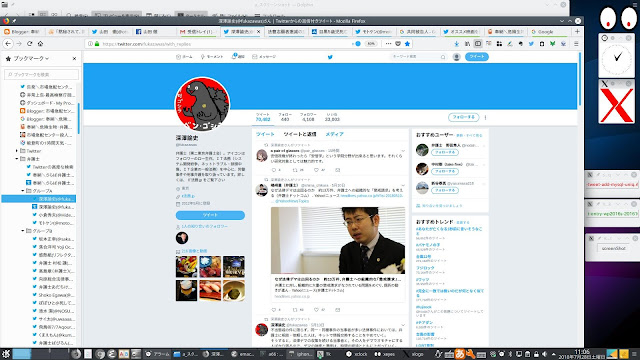Click the Twitter bird logo in page header
Viewport: 640px width, 360px height.
pos(330,57)
